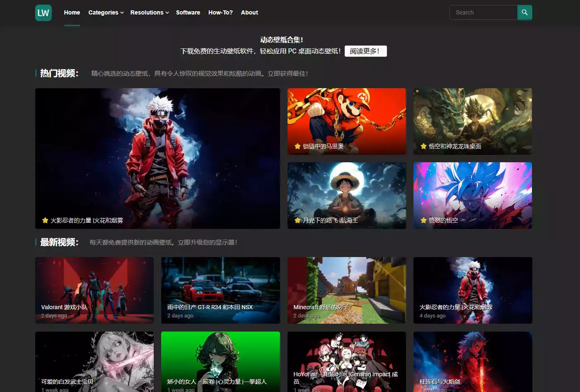Click the 动态壁纸合集! heading text

[282, 40]
